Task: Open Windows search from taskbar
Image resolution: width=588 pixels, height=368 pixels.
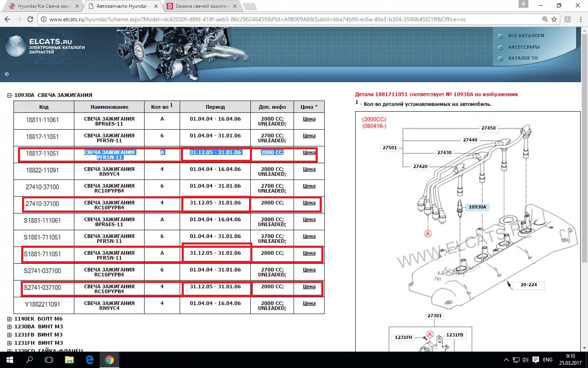Action: 29,360
